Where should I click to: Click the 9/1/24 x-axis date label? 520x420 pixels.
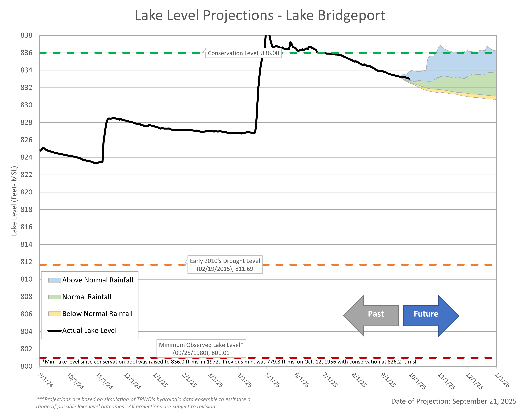coord(46,380)
